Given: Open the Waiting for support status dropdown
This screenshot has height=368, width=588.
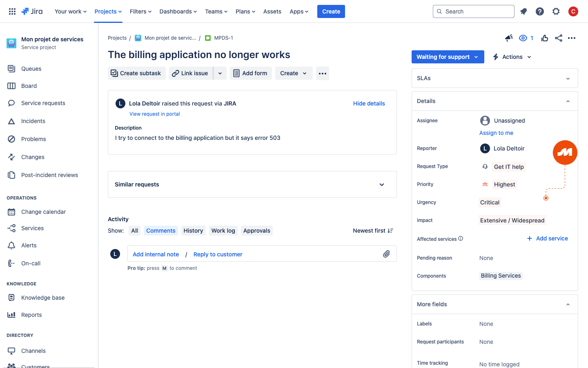Looking at the screenshot, I should [x=448, y=57].
